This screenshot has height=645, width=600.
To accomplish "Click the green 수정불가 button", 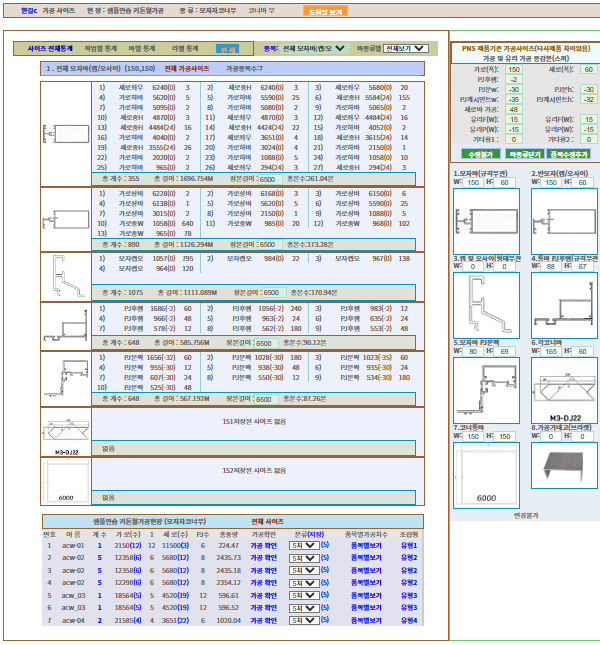I will pyautogui.click(x=480, y=154).
